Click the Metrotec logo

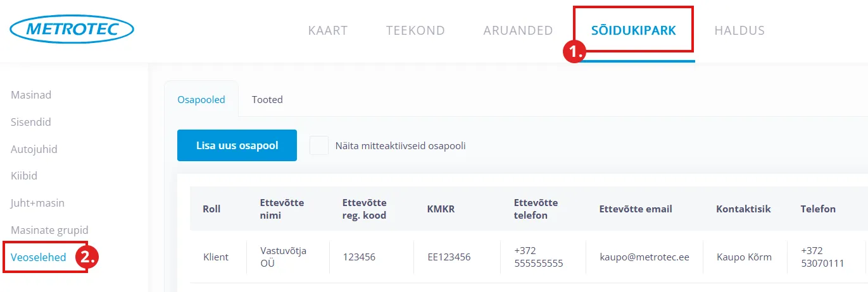pos(72,30)
